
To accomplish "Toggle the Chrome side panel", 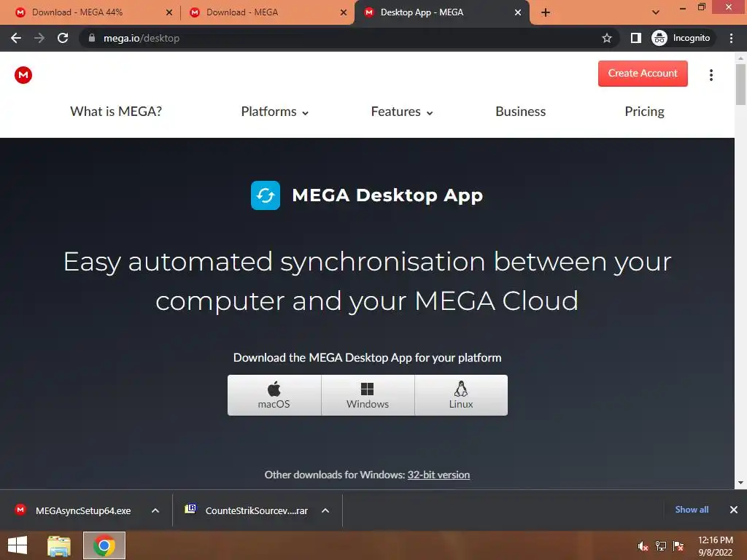I will point(636,38).
